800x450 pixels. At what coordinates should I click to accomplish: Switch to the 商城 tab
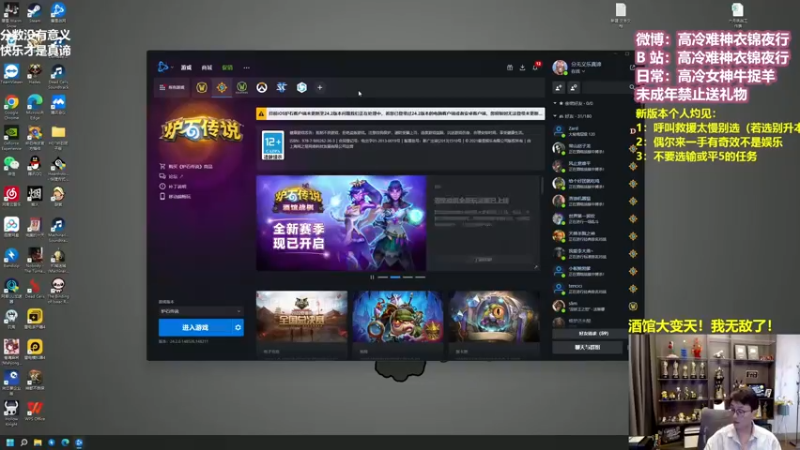coord(207,67)
